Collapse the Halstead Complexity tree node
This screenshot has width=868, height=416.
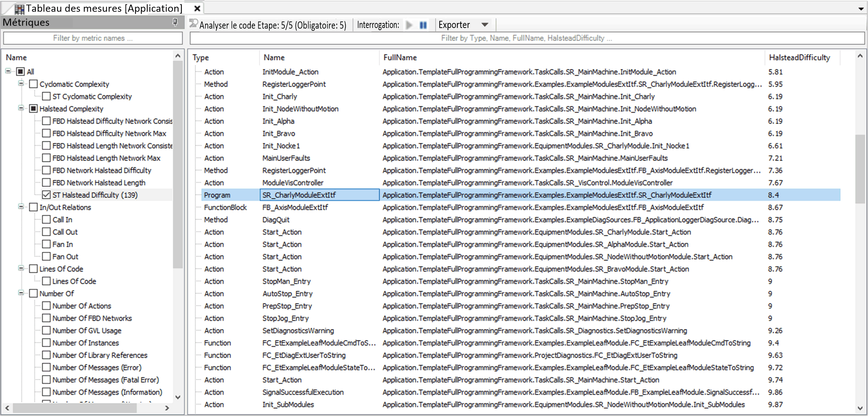(21, 108)
